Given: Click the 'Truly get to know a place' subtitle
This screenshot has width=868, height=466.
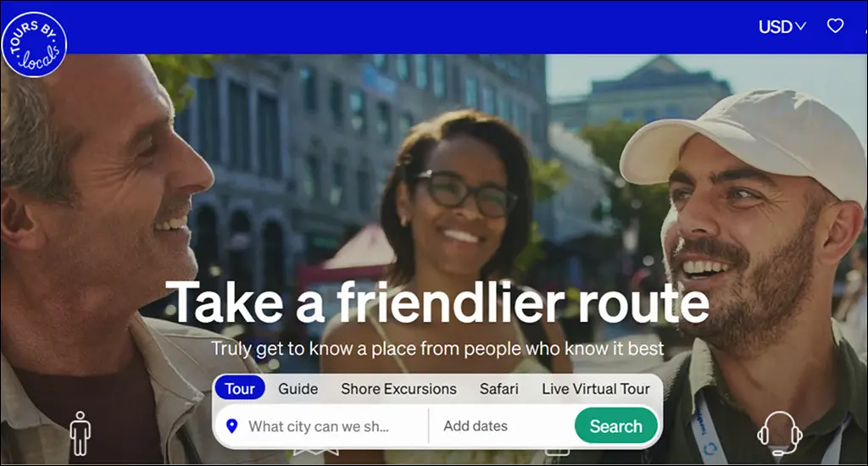Looking at the screenshot, I should click(437, 349).
